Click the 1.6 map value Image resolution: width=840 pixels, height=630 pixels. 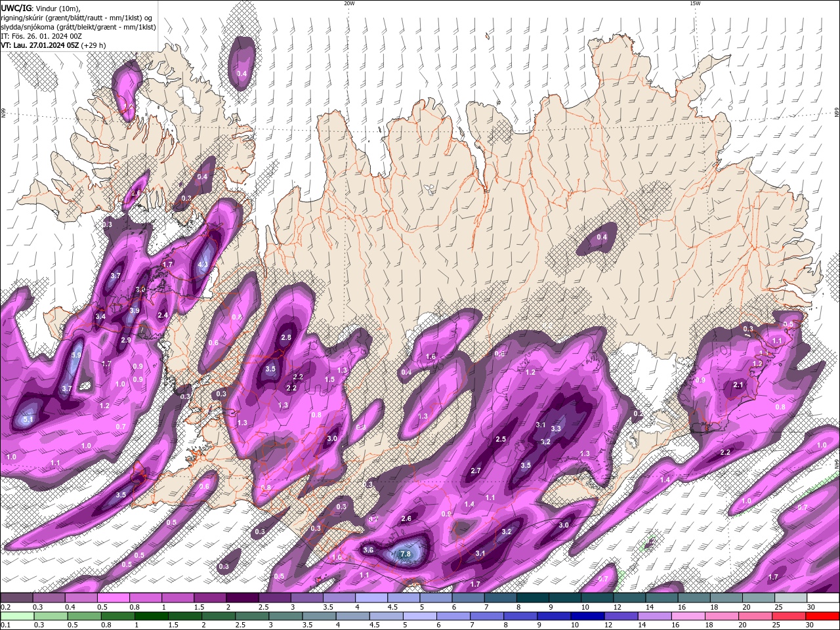(431, 356)
